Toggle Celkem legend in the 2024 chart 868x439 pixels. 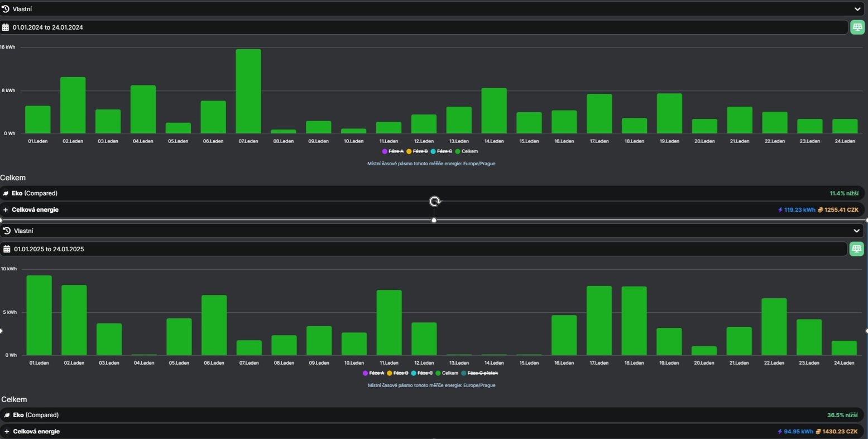tap(467, 151)
